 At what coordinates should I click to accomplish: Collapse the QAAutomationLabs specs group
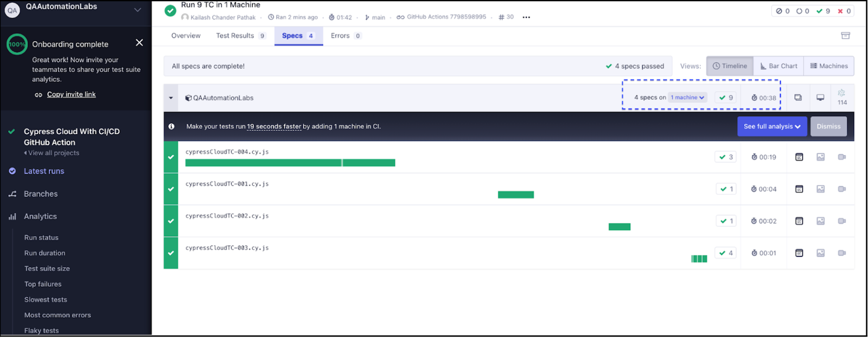[171, 98]
